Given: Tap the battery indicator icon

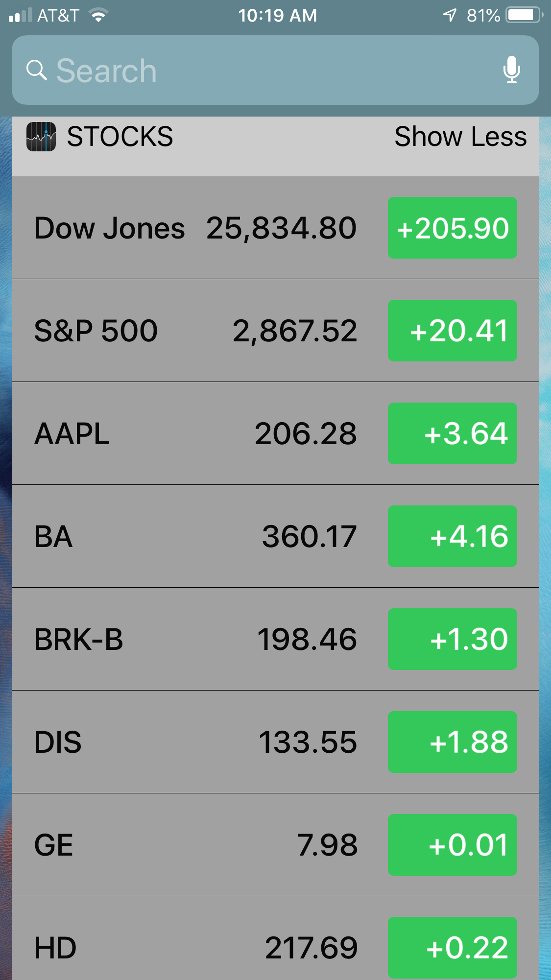Looking at the screenshot, I should [525, 15].
